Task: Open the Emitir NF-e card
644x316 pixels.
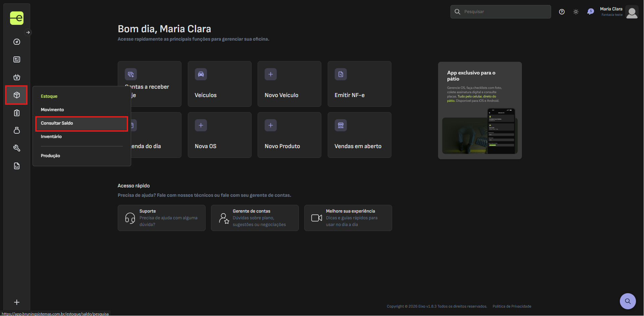Action: (360, 84)
